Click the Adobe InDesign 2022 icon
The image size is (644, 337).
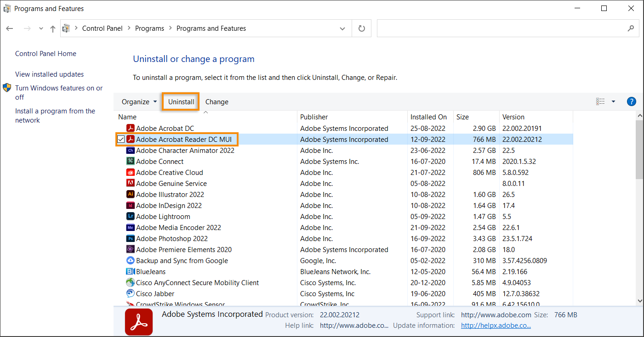coord(131,205)
